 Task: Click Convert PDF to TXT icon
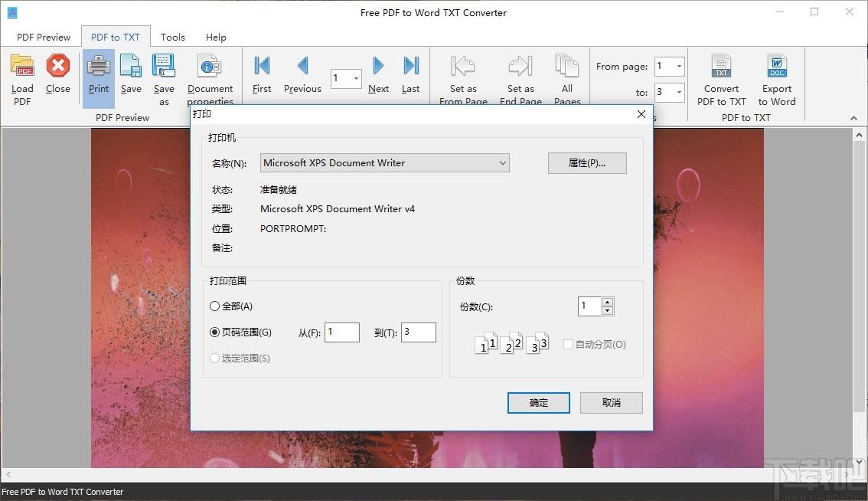(721, 66)
